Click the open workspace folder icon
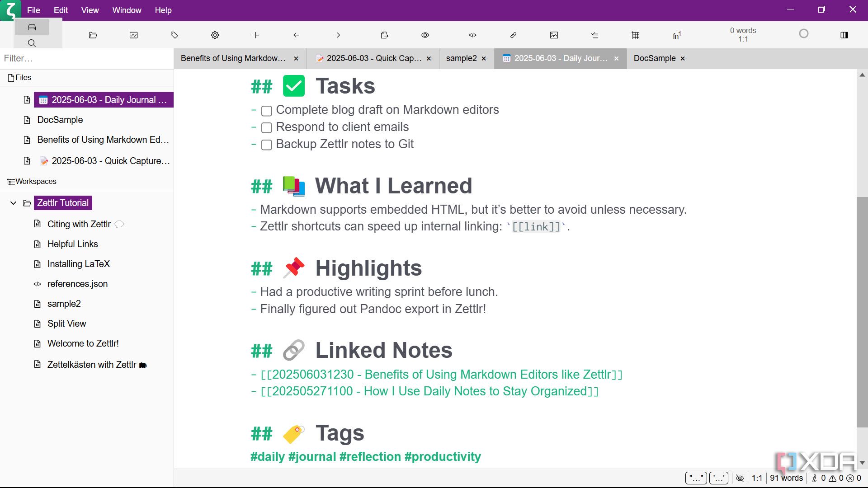This screenshot has width=868, height=488. [x=93, y=35]
